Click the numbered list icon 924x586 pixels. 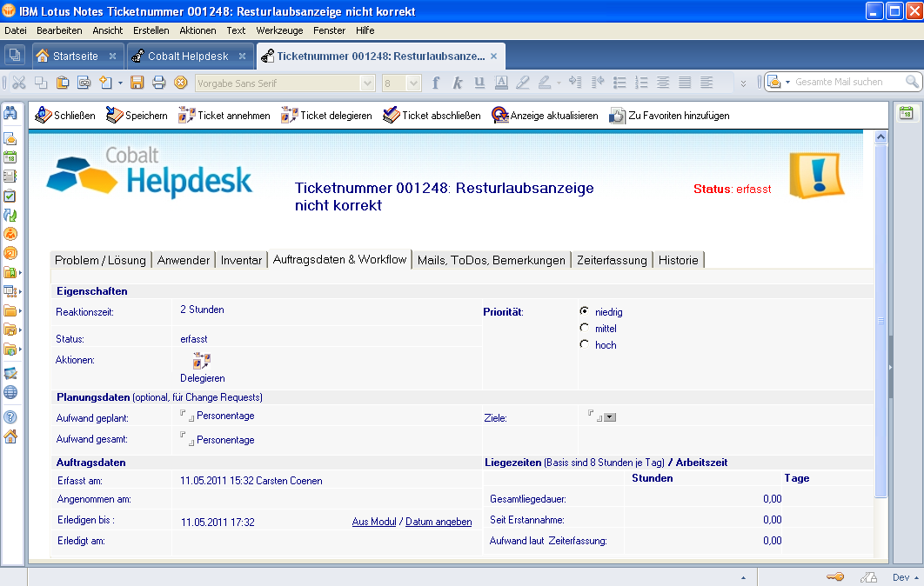[641, 83]
